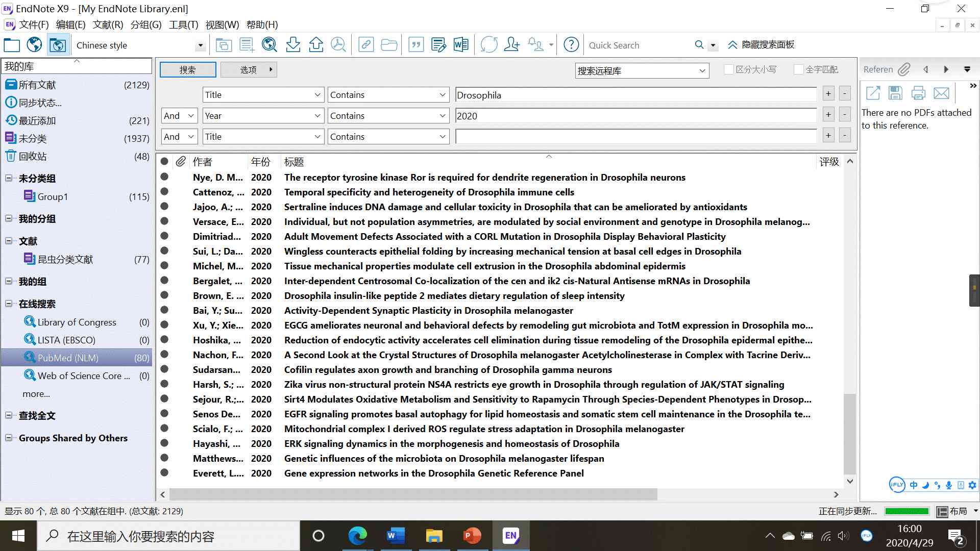The height and width of the screenshot is (551, 980).
Task: Click the Import References icon
Action: pos(293,45)
